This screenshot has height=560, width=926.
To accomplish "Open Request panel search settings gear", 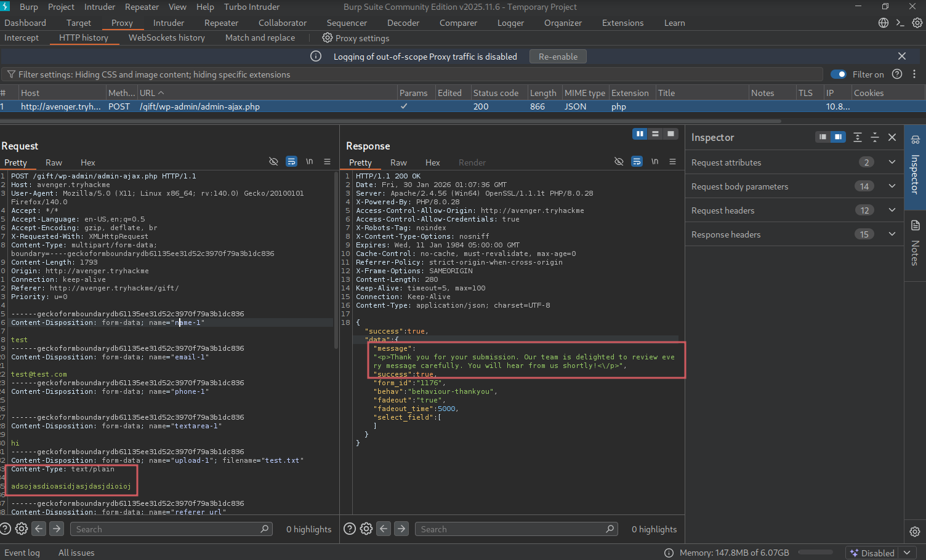I will 22,529.
